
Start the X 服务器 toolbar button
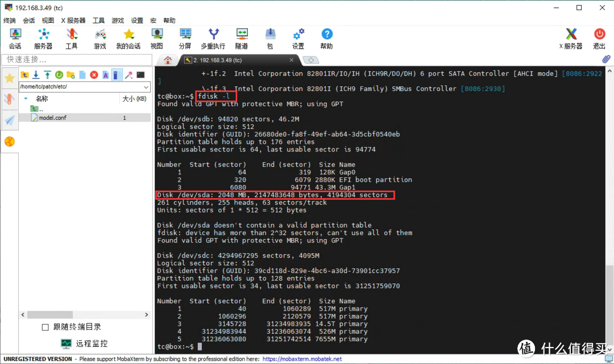coord(571,39)
